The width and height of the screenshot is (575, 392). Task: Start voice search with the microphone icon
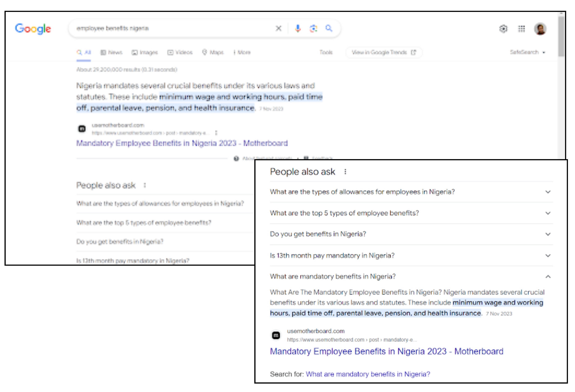pos(298,28)
